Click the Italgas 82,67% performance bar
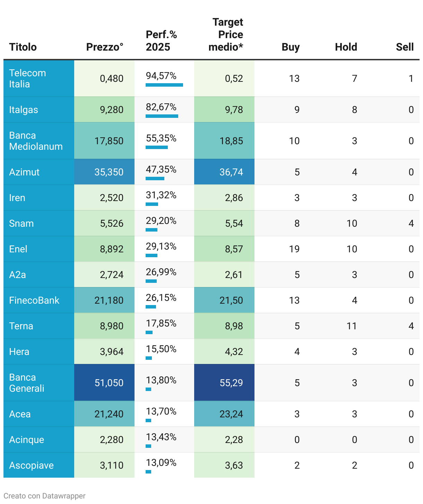 click(x=162, y=116)
